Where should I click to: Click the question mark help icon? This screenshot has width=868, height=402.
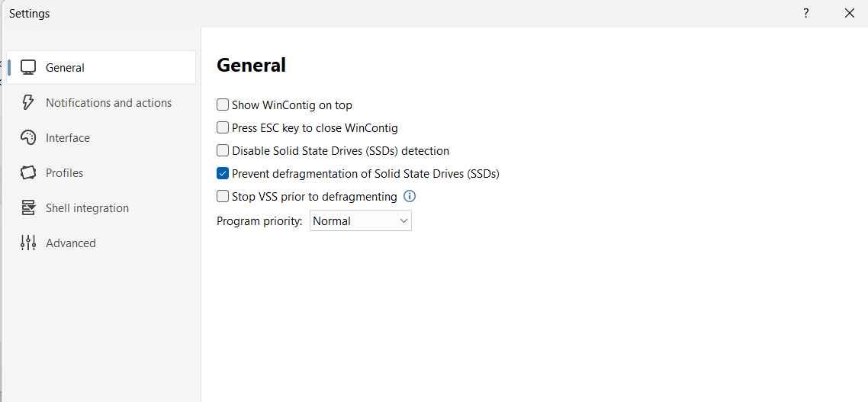click(x=805, y=13)
